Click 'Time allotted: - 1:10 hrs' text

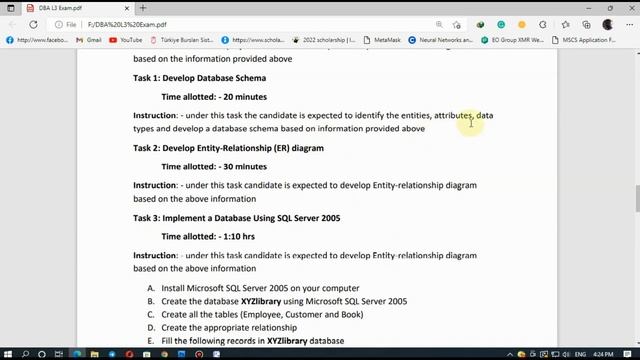(x=208, y=236)
